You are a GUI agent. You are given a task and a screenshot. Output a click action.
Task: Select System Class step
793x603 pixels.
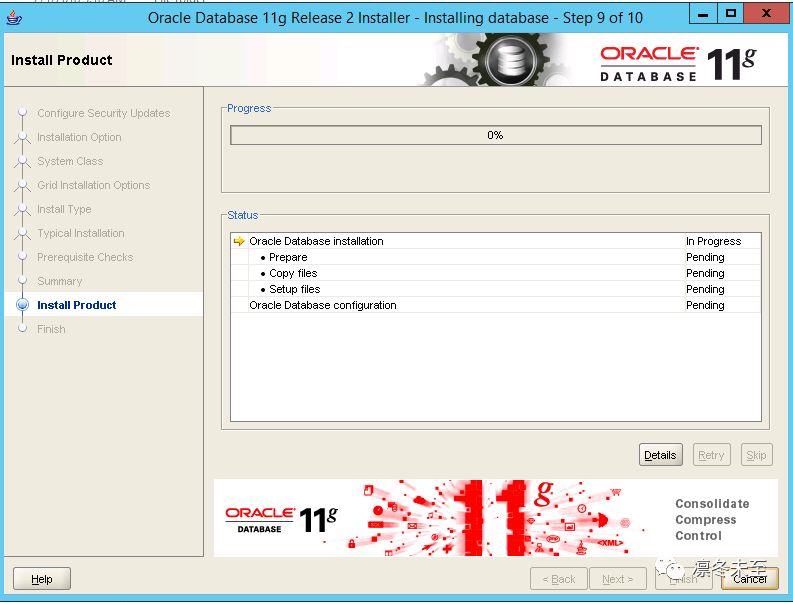70,161
